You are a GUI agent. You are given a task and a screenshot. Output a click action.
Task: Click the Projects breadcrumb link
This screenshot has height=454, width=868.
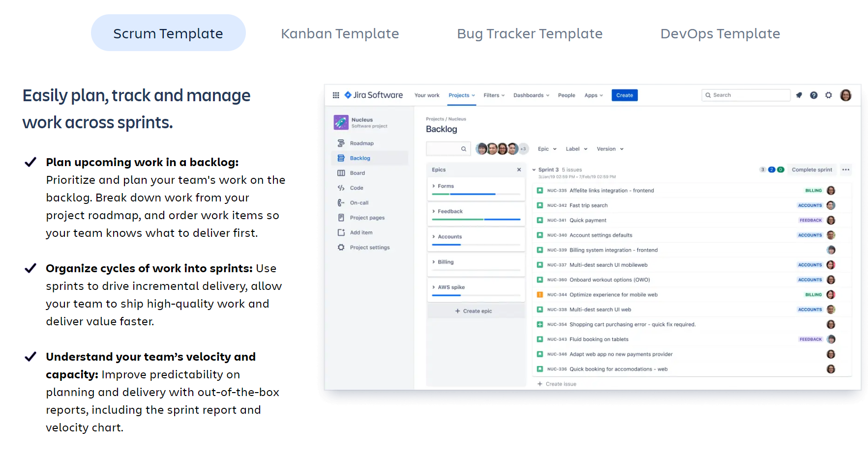435,119
